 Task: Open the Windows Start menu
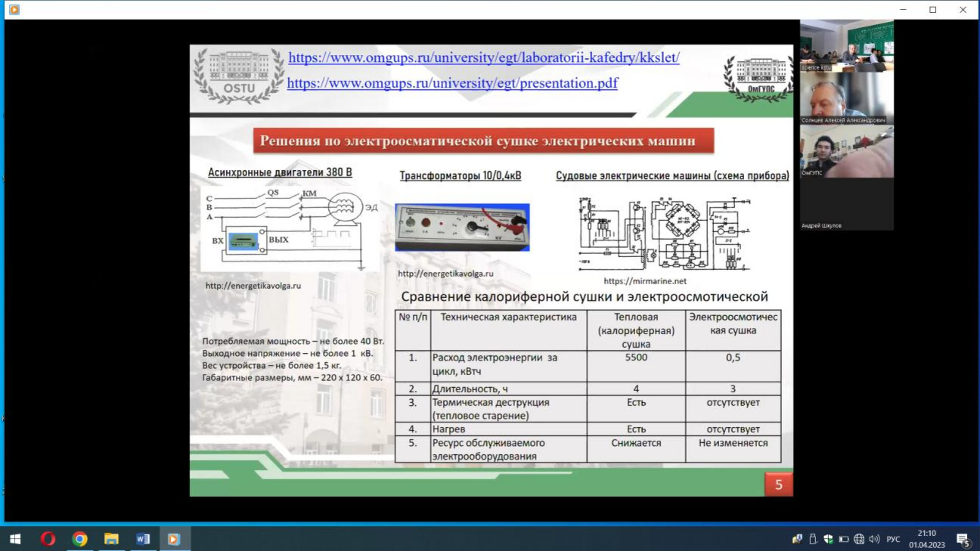(x=15, y=539)
